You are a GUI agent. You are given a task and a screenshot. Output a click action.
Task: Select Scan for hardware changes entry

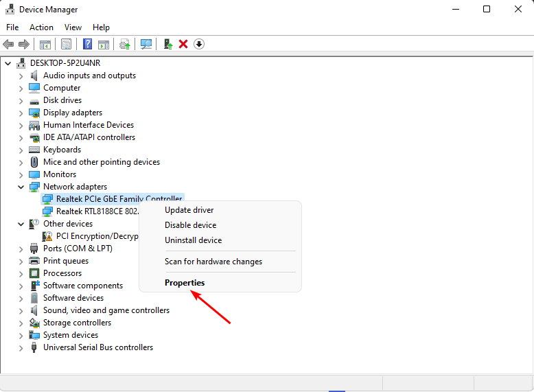tap(220, 262)
